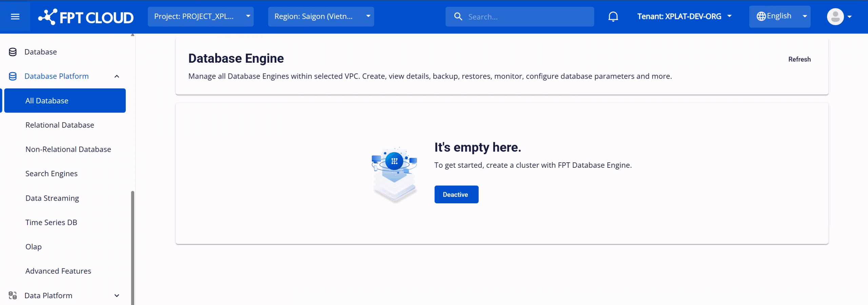
Task: Click the user avatar icon
Action: click(835, 17)
